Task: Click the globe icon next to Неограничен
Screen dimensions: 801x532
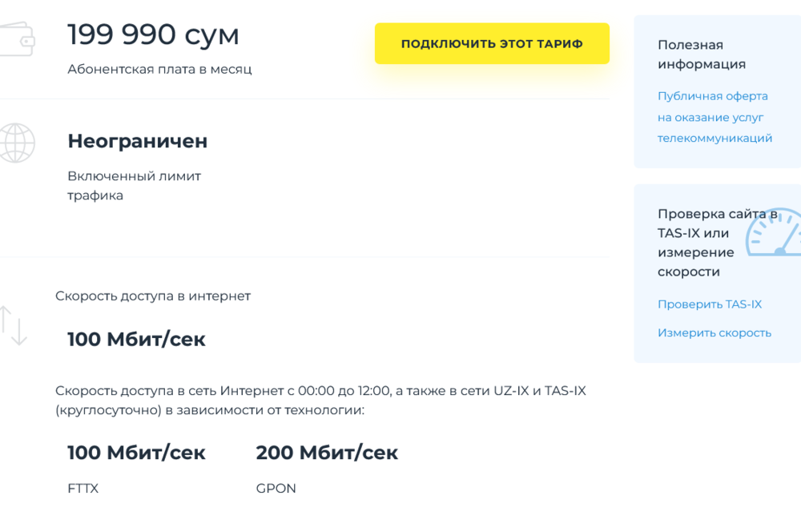Action: [16, 143]
